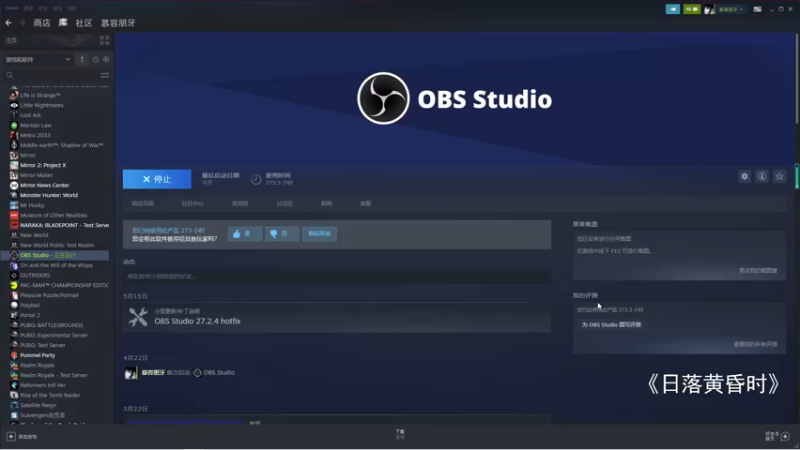Image resolution: width=800 pixels, height=450 pixels.
Task: Open the 商店页面 store page tab
Action: [143, 204]
